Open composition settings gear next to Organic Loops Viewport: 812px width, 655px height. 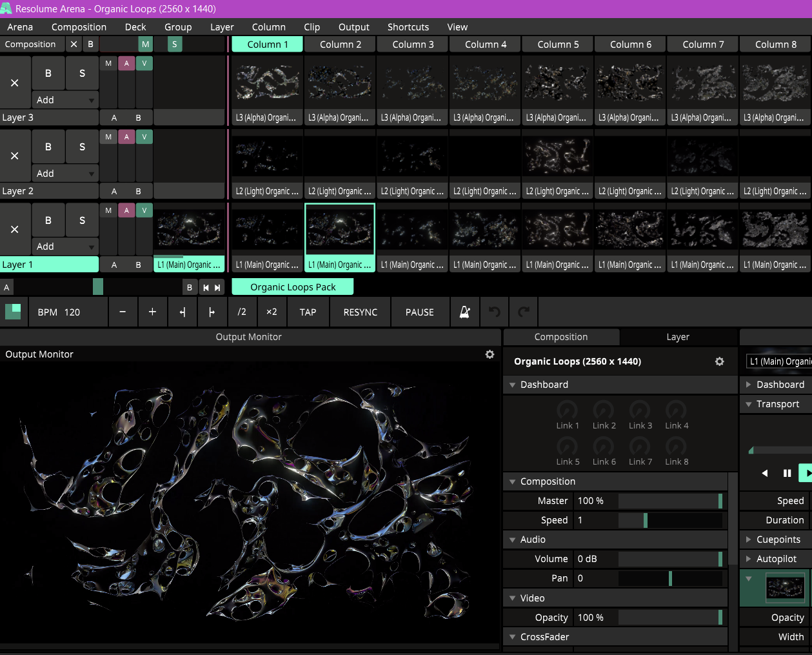pyautogui.click(x=719, y=361)
